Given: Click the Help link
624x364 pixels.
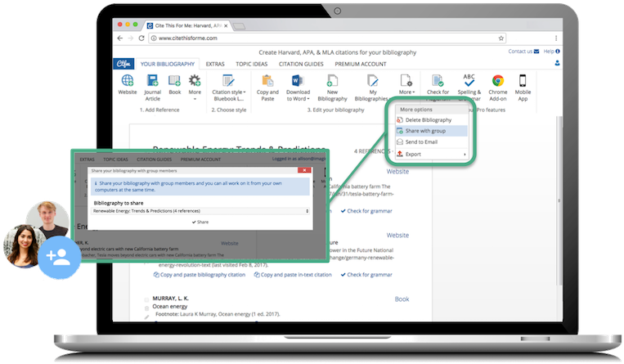Looking at the screenshot, I should pos(551,52).
